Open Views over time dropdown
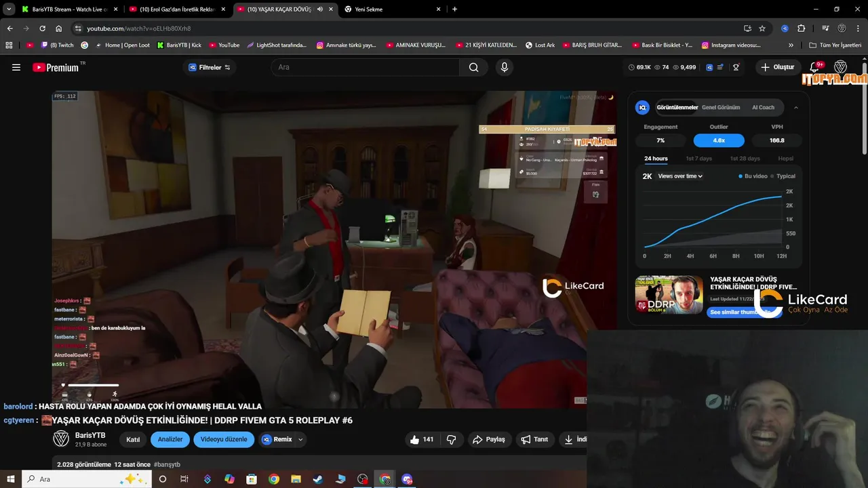 [x=680, y=176]
